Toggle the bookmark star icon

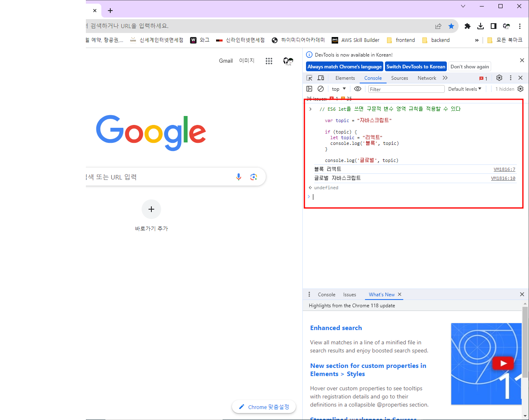[451, 26]
